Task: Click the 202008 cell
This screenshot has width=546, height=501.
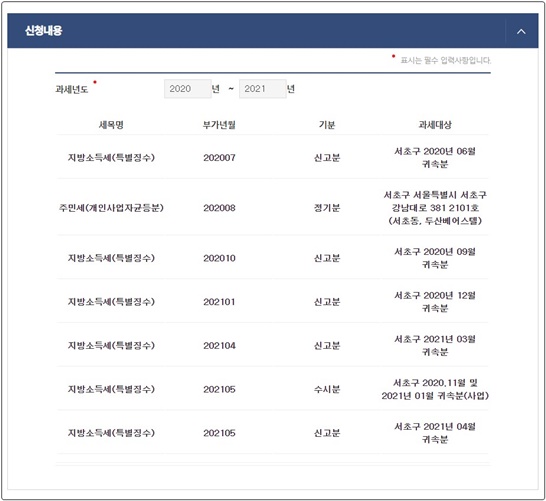Action: click(219, 208)
